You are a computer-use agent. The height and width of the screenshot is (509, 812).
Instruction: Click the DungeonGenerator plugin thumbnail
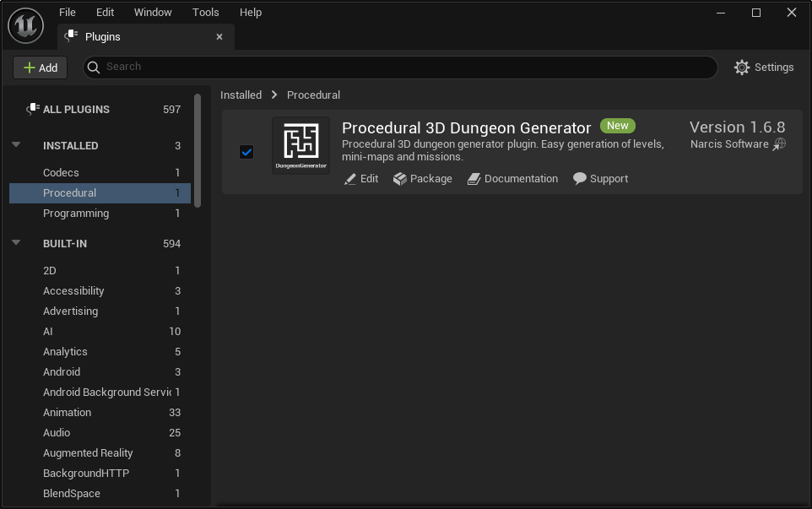[300, 145]
